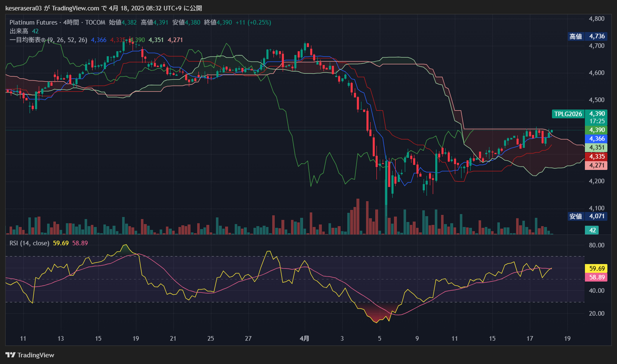This screenshot has width=617, height=364.
Task: Click the 21 date label on the time axis
Action: [173, 338]
